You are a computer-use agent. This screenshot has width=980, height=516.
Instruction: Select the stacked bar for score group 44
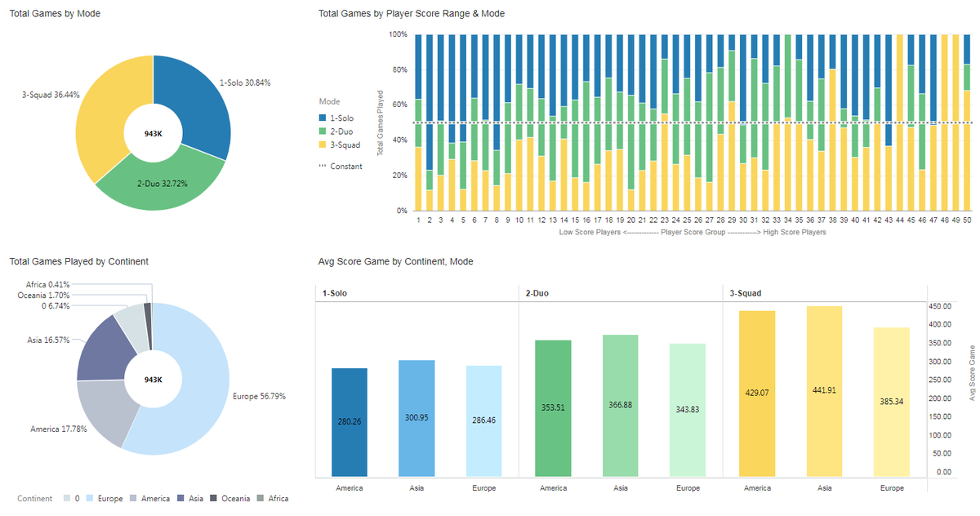pos(899,122)
